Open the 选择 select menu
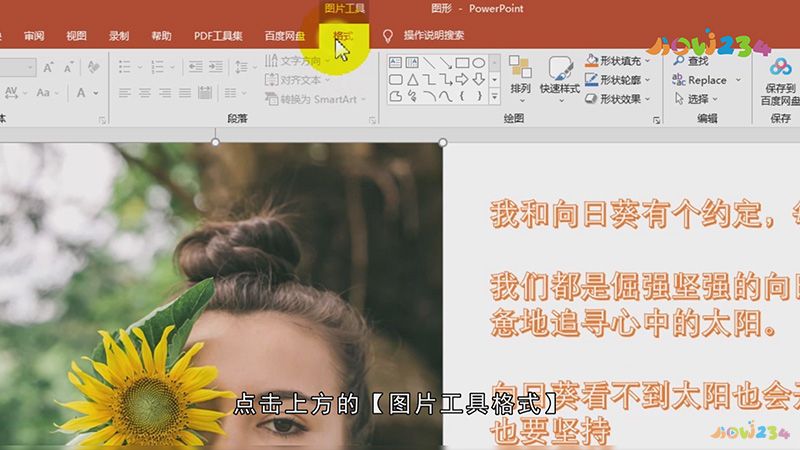 click(696, 99)
